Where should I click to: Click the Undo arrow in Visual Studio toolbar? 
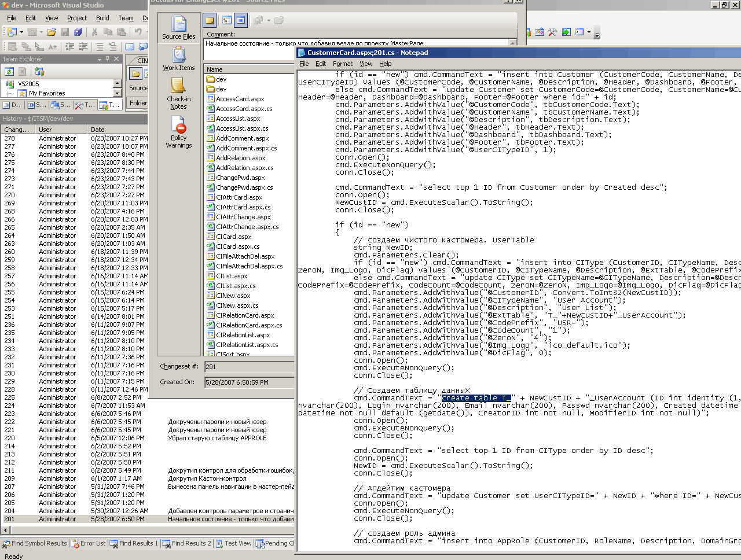click(x=138, y=32)
